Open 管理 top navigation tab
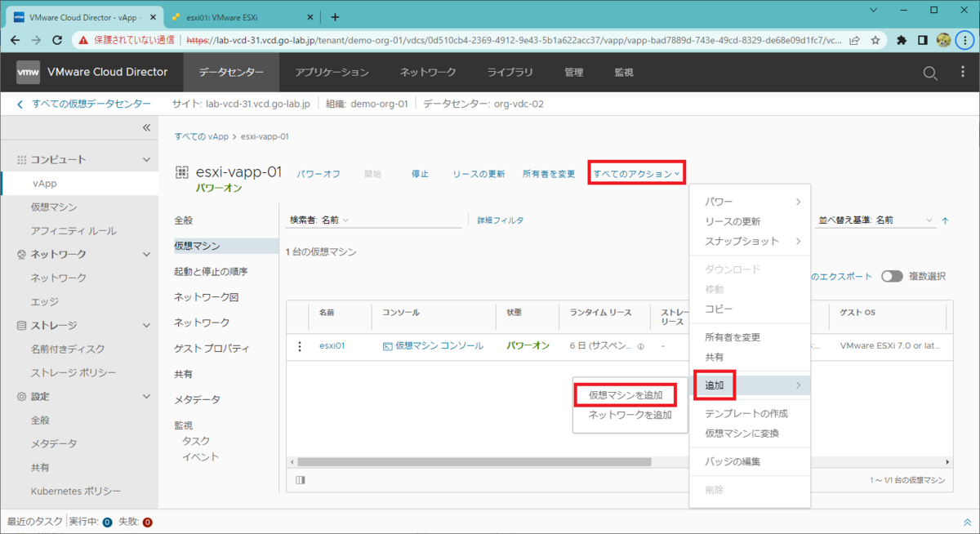Image resolution: width=980 pixels, height=534 pixels. pos(573,72)
